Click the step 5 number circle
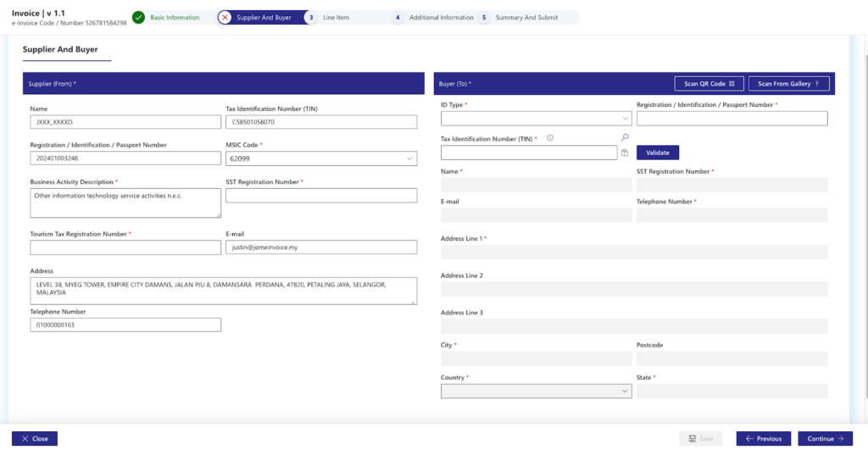Viewport: 868px width, 450px height. point(484,17)
